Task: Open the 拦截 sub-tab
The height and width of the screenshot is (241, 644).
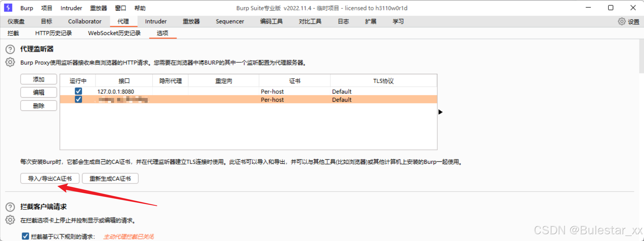Action: coord(13,33)
